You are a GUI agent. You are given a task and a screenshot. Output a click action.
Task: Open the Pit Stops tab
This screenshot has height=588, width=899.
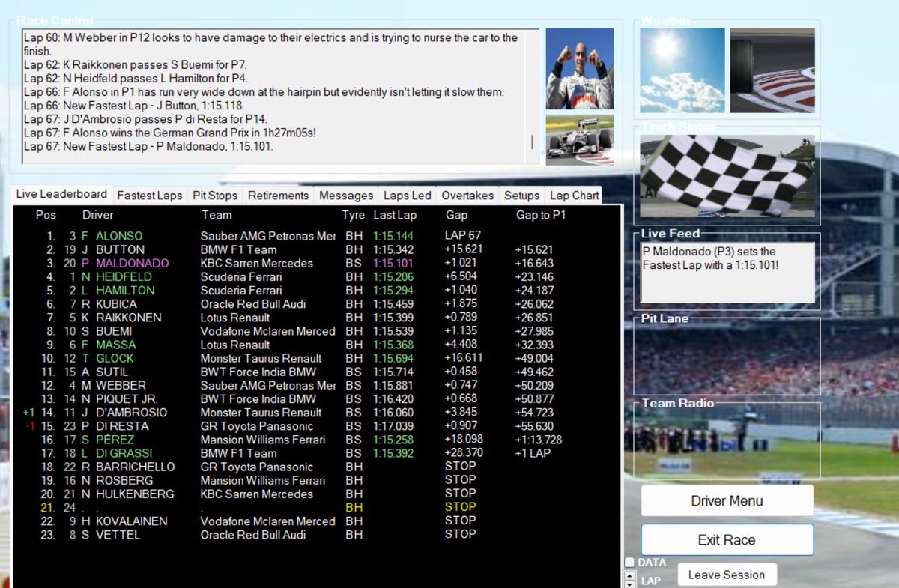click(x=215, y=196)
